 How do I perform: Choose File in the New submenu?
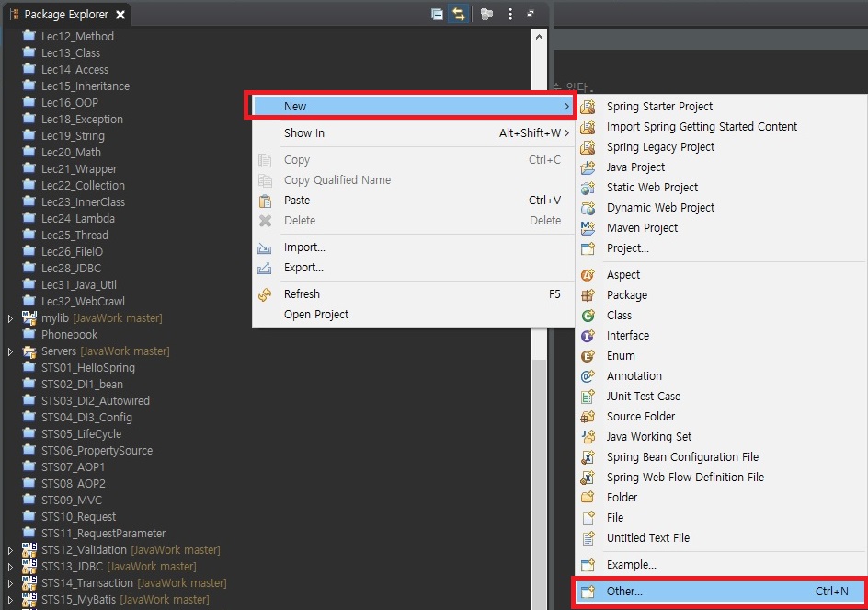pos(720,517)
